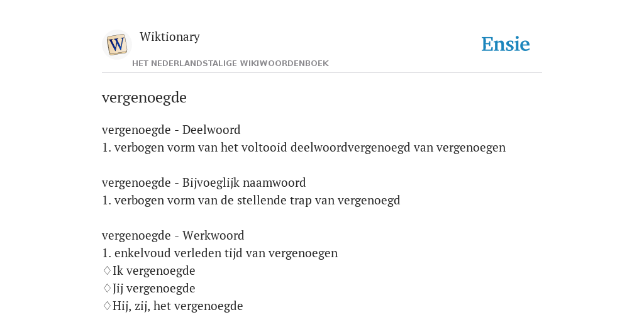Click vergenoegen in the Werkwoord definition
Viewport: 644px width, 322px height.
point(303,253)
